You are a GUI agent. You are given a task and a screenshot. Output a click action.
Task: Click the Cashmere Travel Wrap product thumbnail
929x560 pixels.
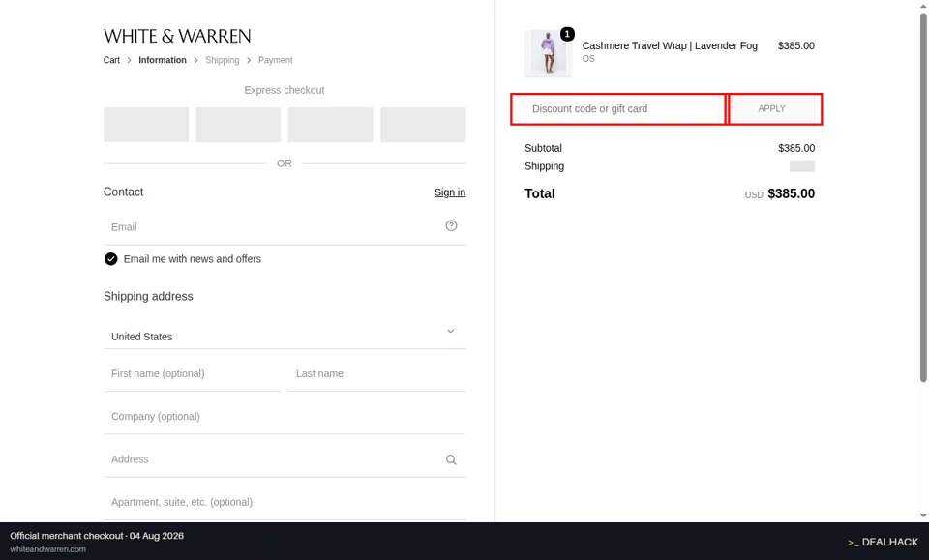(x=548, y=53)
